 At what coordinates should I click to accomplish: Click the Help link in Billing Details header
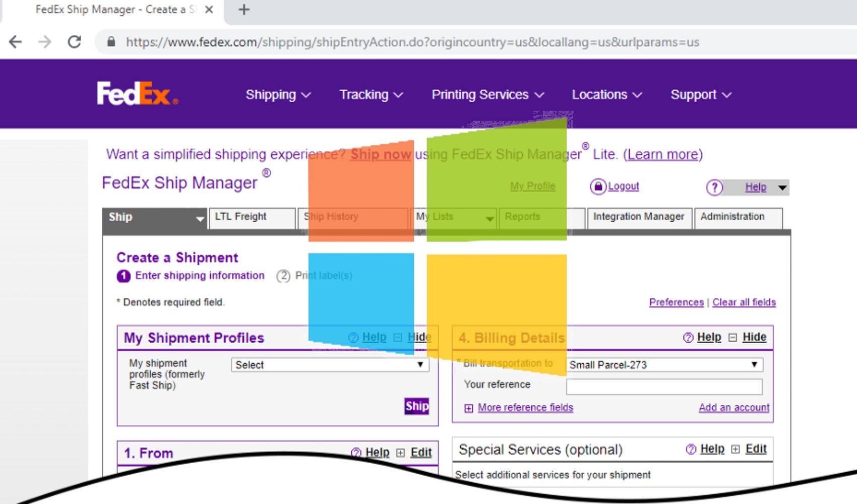click(709, 337)
